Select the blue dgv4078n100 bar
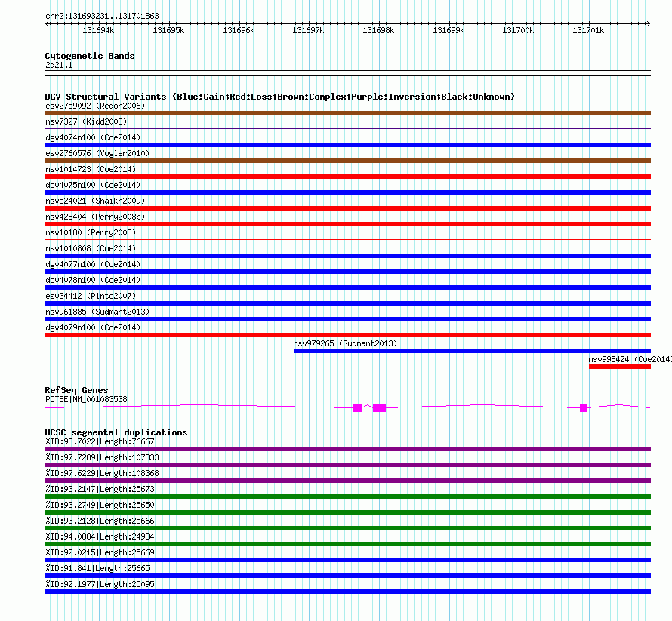672x621 pixels. 347,287
